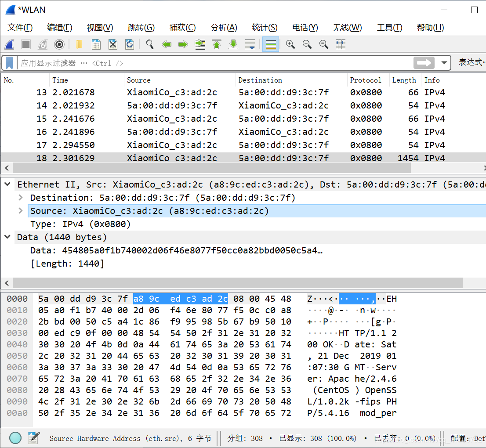
Task: Sort packets by Destination column header
Action: point(291,80)
